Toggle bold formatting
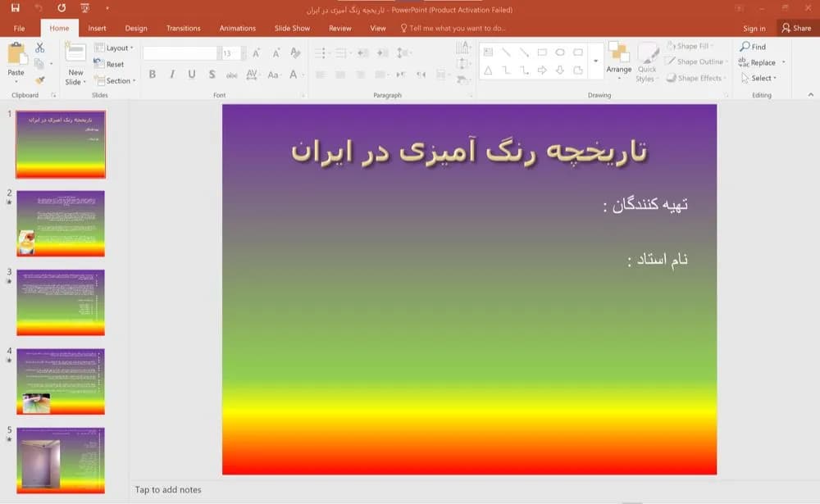Screen dimensions: 820x504 (x=153, y=75)
